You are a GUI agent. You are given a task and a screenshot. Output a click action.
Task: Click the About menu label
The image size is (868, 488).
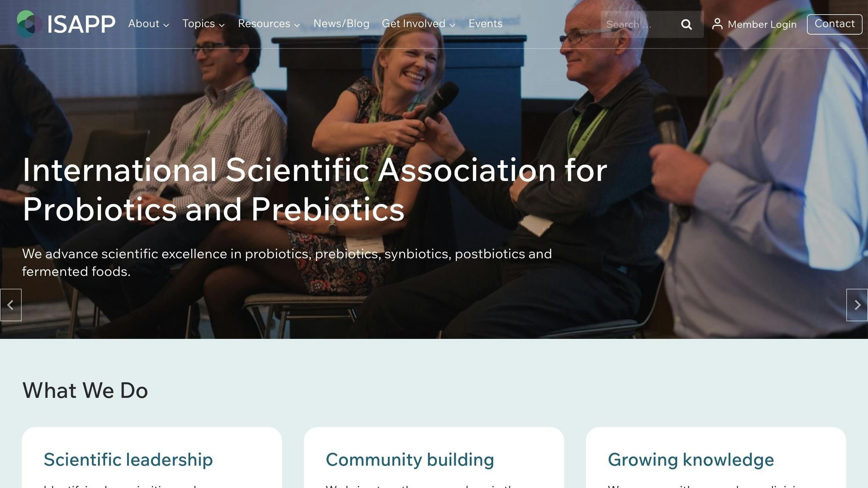pyautogui.click(x=144, y=24)
